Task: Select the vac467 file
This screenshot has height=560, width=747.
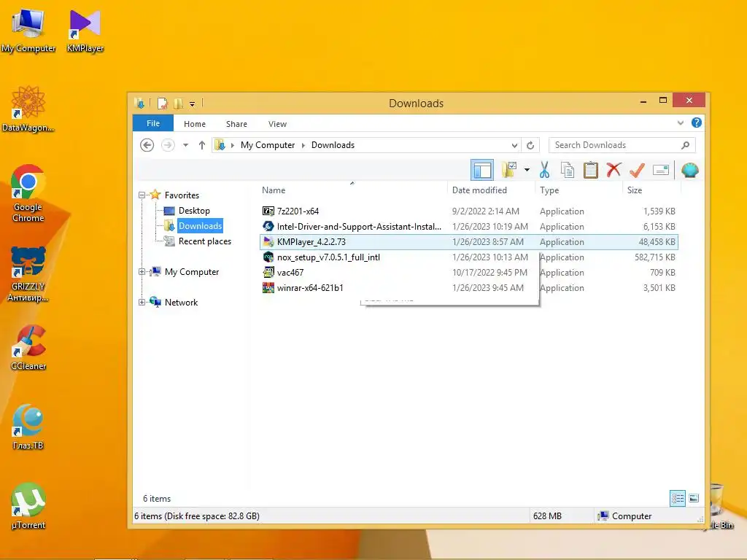Action: pos(469,273)
